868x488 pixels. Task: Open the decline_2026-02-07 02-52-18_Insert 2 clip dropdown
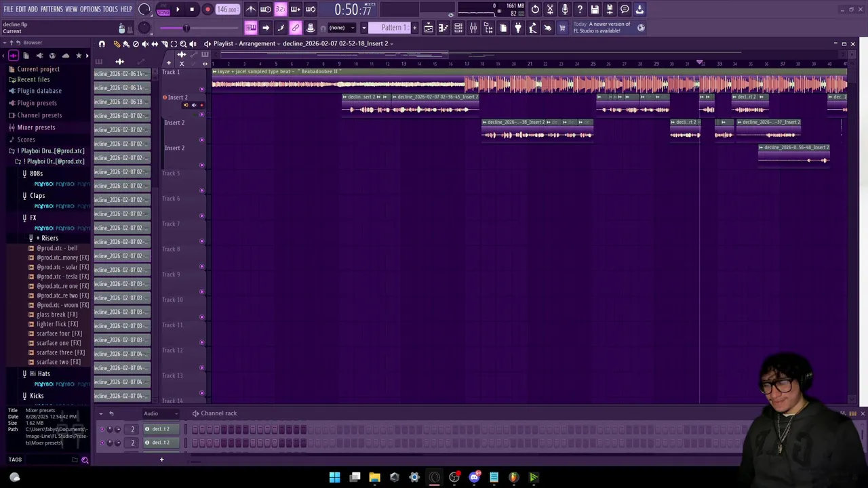(x=338, y=43)
